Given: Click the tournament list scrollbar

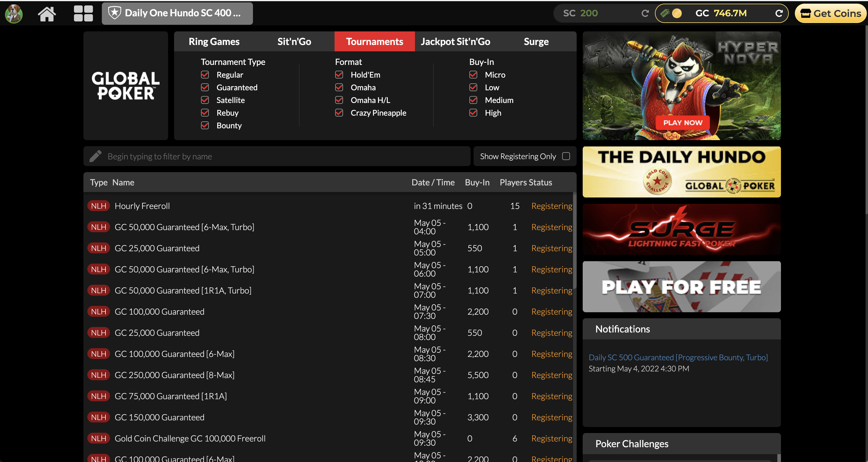Looking at the screenshot, I should pos(575,241).
